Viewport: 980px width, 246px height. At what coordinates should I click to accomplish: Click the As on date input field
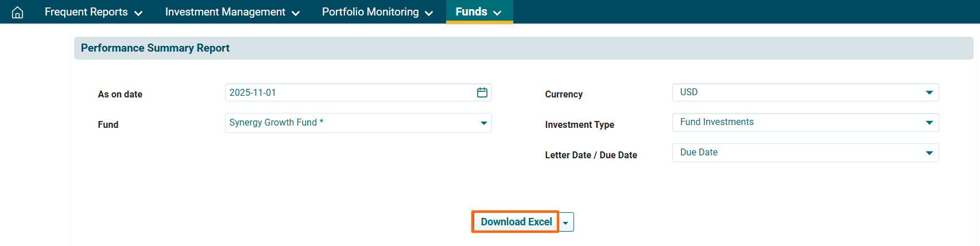pos(350,92)
